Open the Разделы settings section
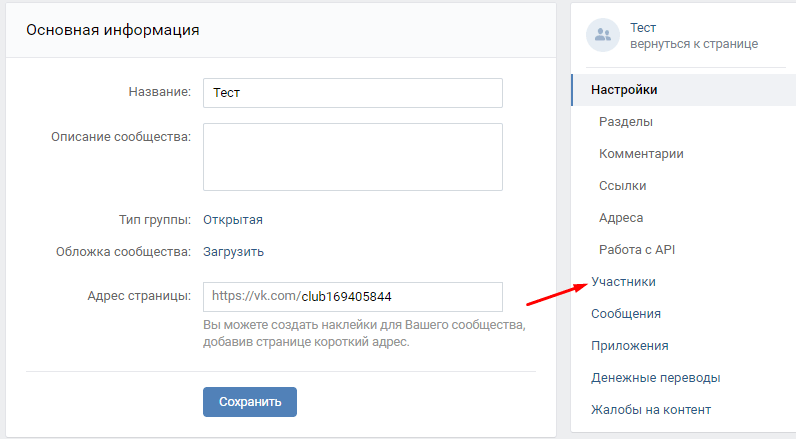Screen dimensions: 796x439 point(625,122)
